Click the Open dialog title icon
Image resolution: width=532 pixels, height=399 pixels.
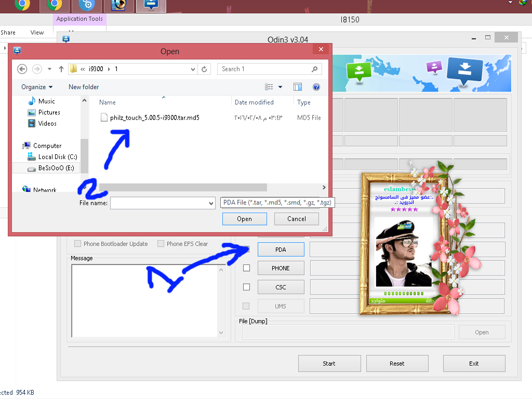click(17, 51)
